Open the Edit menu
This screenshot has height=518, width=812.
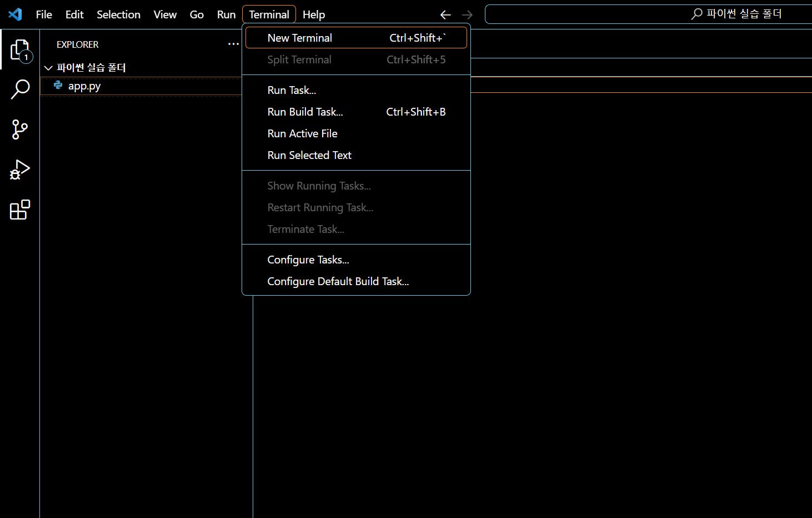click(74, 14)
